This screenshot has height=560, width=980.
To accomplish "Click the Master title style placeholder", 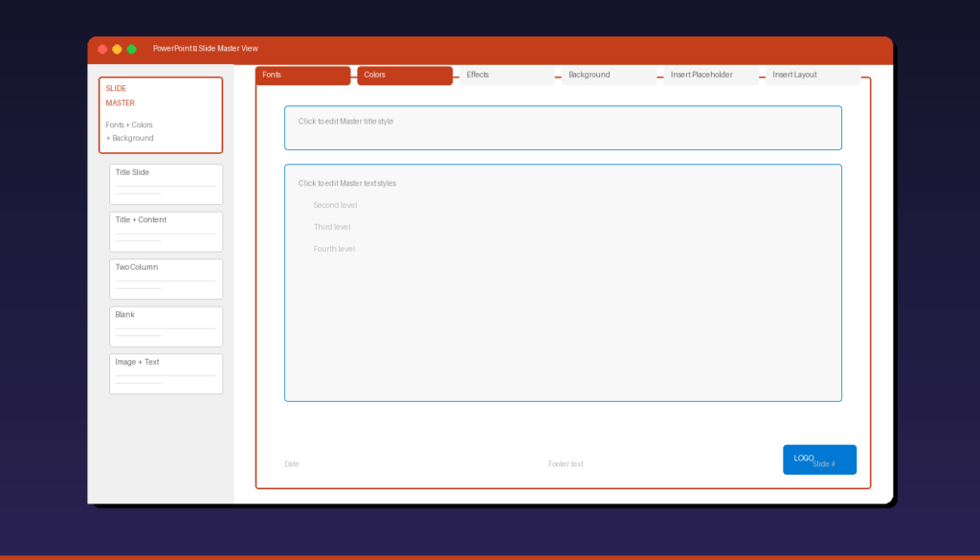I will [563, 127].
